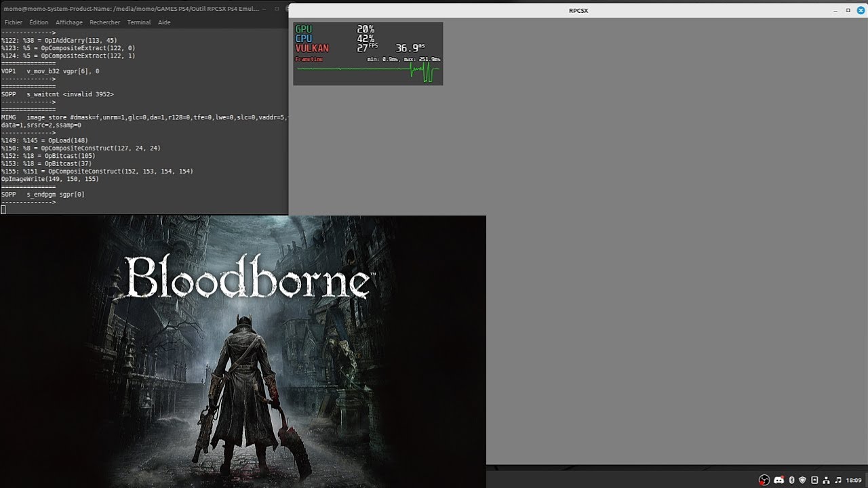Open the Terminal menu
868x488 pixels.
(139, 22)
